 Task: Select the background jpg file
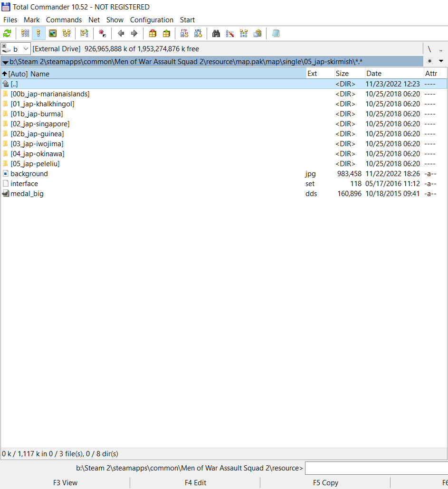[x=224, y=174]
